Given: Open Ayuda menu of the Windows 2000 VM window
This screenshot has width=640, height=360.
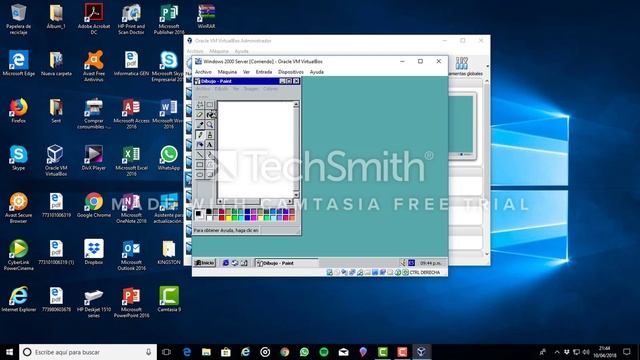Looking at the screenshot, I should click(x=317, y=72).
